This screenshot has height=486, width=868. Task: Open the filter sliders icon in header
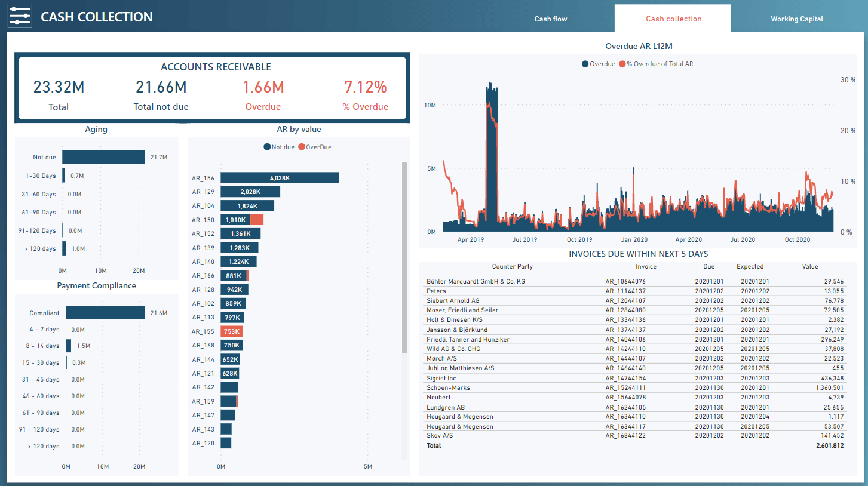coord(19,17)
